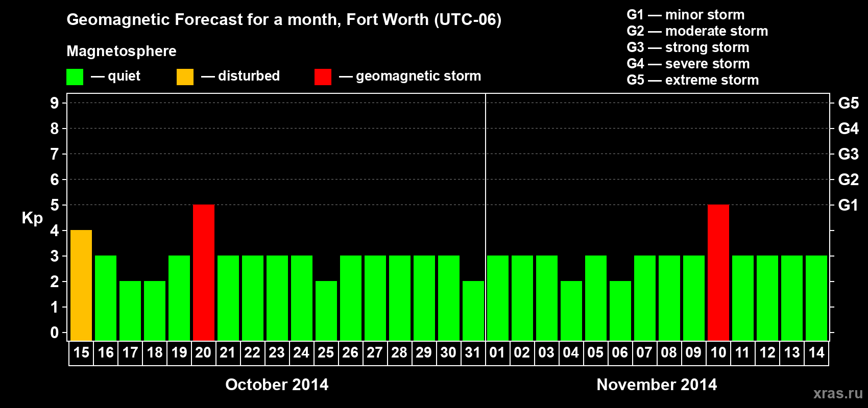Click the 'G1' right axis label

click(848, 206)
